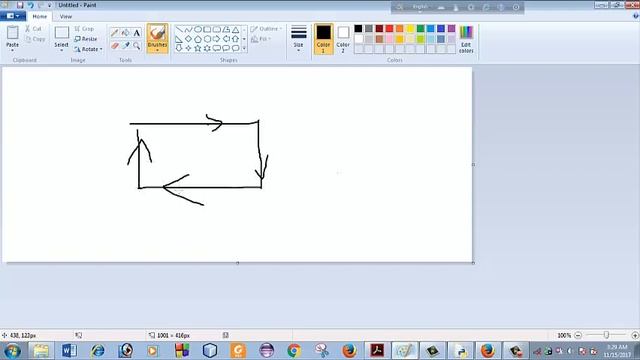Pick the red color swatch
The height and width of the screenshot is (360, 640).
pyautogui.click(x=389, y=29)
